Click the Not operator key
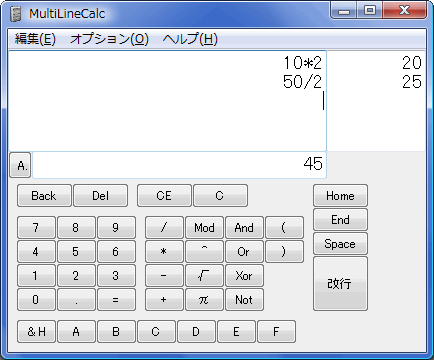The height and width of the screenshot is (360, 434). 244,300
